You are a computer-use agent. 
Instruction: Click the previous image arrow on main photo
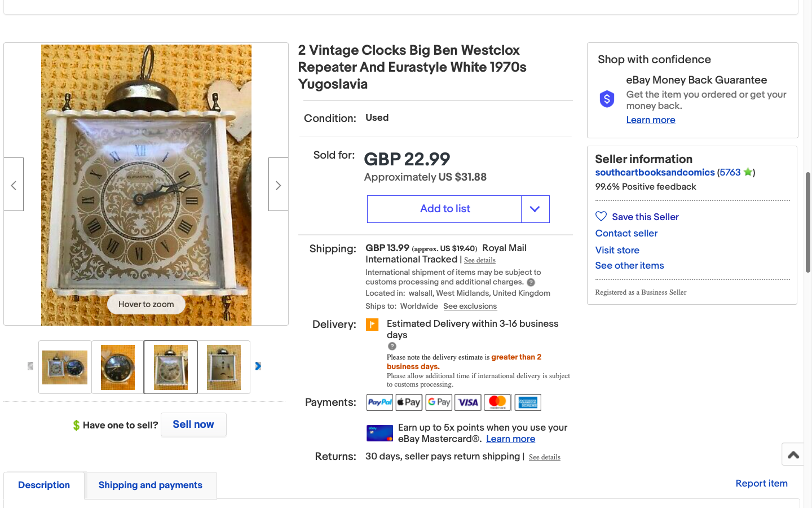14,185
